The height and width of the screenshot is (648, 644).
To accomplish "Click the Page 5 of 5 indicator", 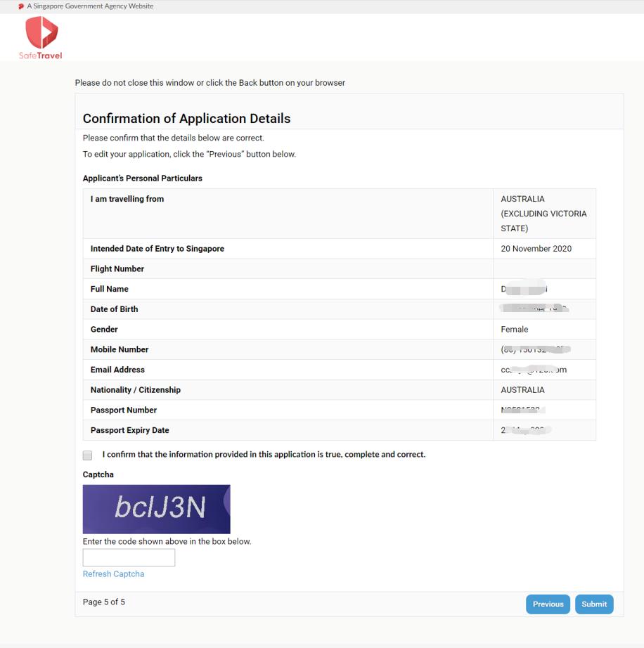I will pyautogui.click(x=104, y=602).
